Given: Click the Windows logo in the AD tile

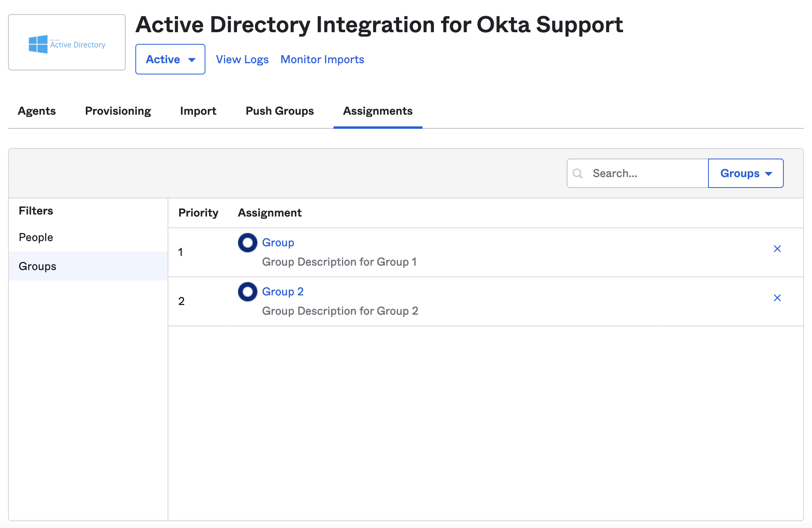Looking at the screenshot, I should pos(37,44).
